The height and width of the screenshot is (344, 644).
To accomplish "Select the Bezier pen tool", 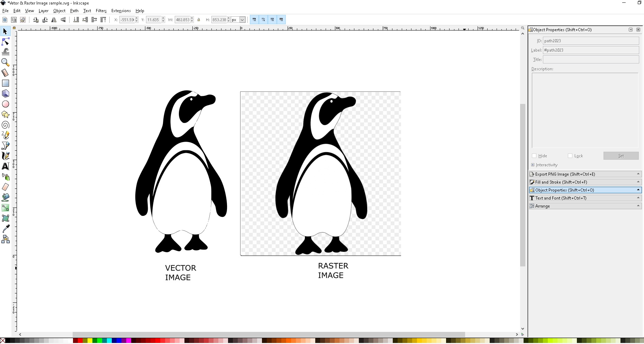I will [x=5, y=145].
